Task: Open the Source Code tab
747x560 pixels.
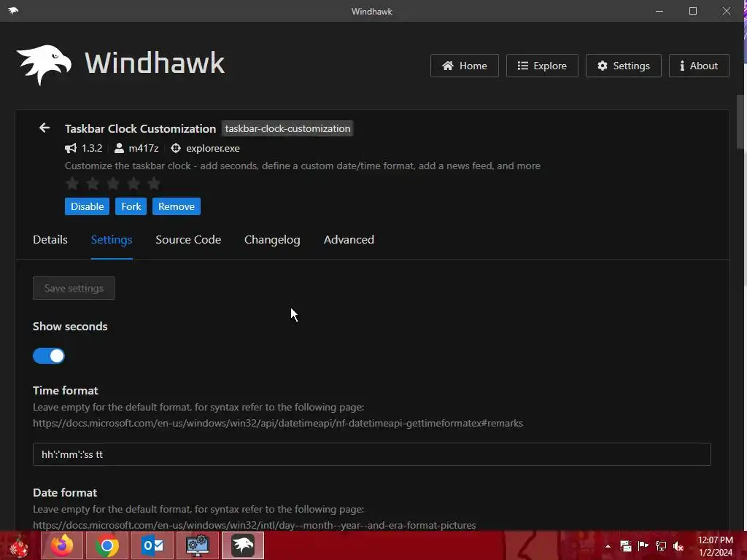Action: coord(188,239)
